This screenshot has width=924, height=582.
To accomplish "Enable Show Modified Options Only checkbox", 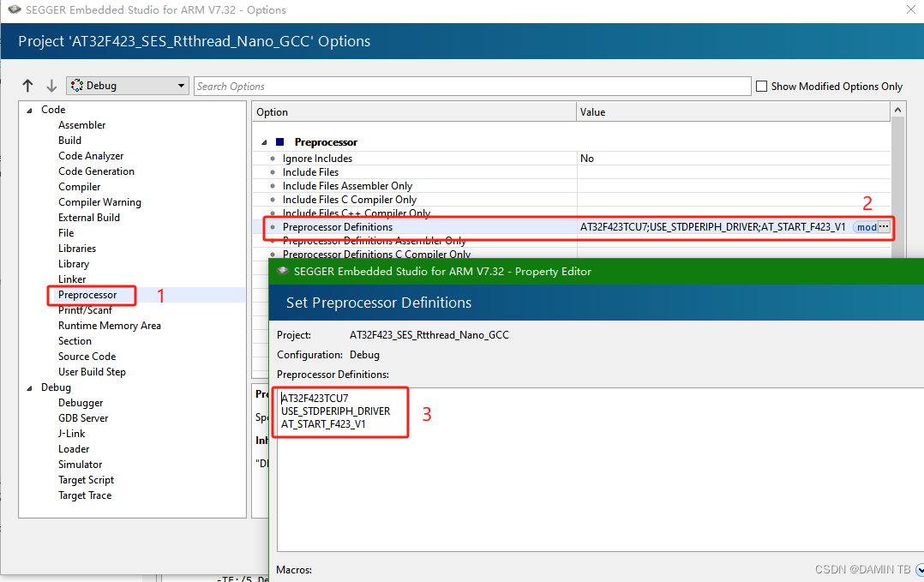I will coord(761,86).
